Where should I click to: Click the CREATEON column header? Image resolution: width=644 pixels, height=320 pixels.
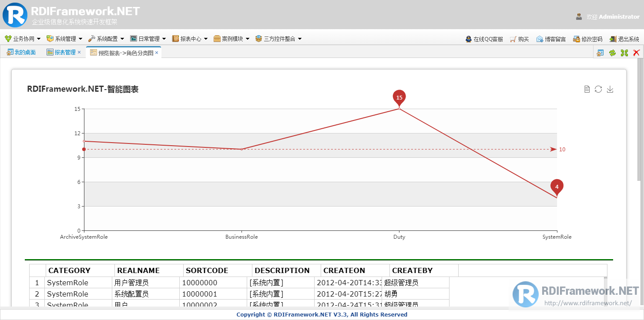coord(355,270)
